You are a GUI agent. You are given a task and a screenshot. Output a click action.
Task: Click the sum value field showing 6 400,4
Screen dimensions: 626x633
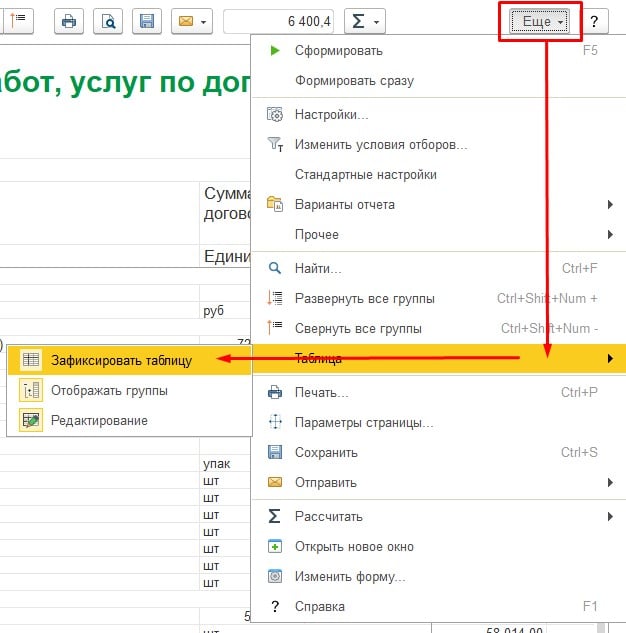pos(278,20)
